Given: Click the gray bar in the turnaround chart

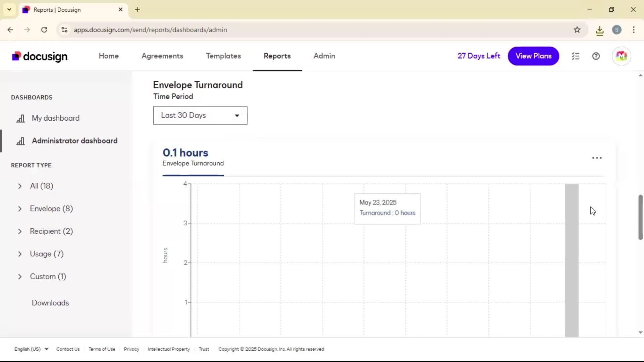Looking at the screenshot, I should [x=572, y=260].
